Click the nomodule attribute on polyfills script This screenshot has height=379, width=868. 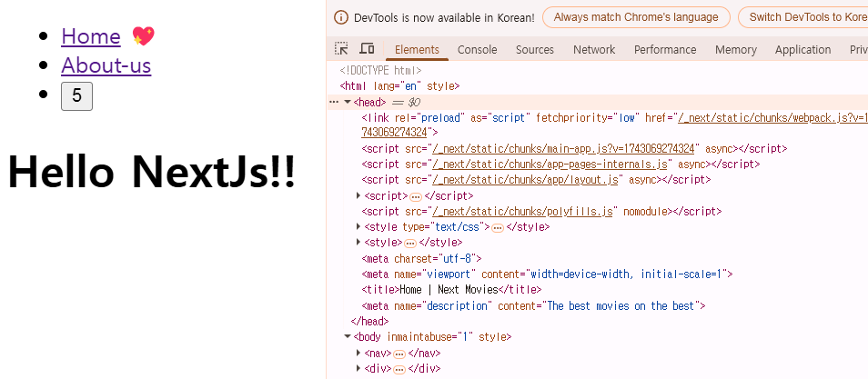coord(645,212)
